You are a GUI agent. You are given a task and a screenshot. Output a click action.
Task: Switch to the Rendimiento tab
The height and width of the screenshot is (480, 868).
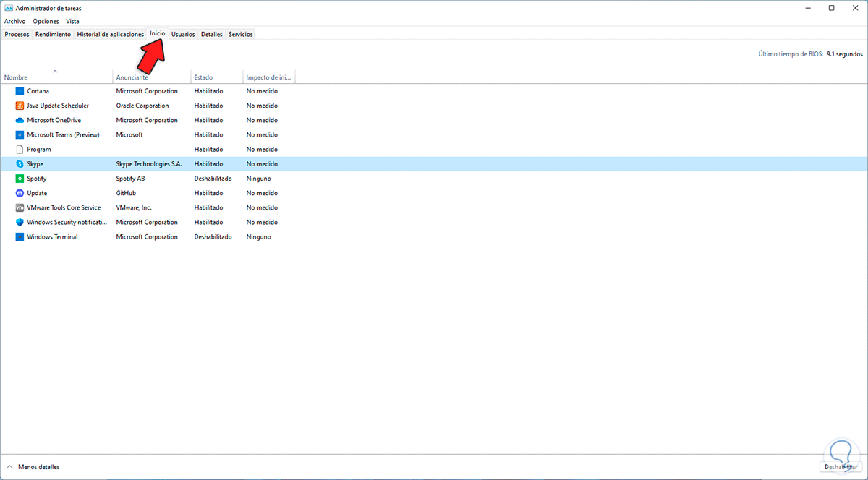(x=53, y=34)
